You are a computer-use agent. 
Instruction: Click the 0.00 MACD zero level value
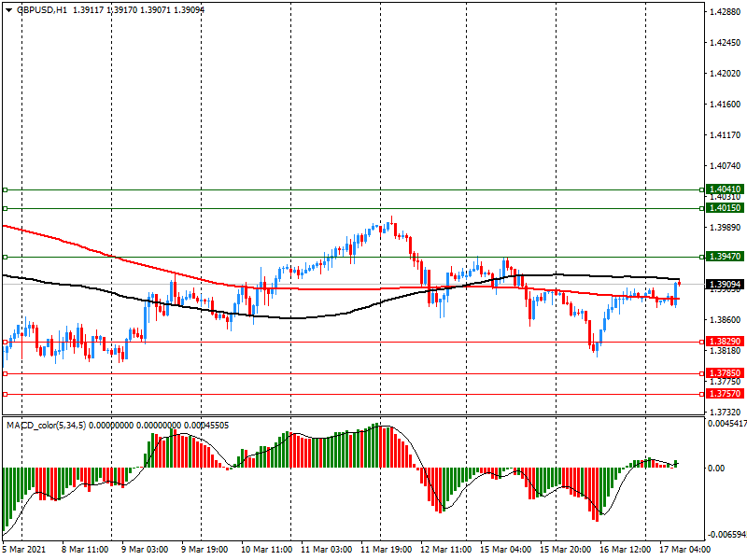pos(716,469)
